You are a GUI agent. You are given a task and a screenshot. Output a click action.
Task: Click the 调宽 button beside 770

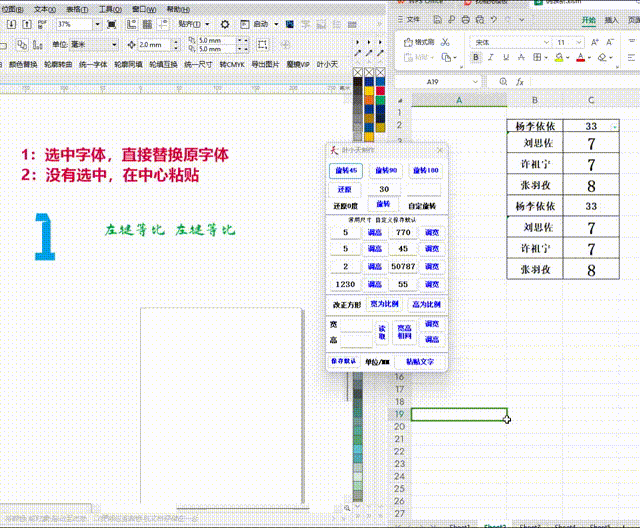[x=432, y=233]
